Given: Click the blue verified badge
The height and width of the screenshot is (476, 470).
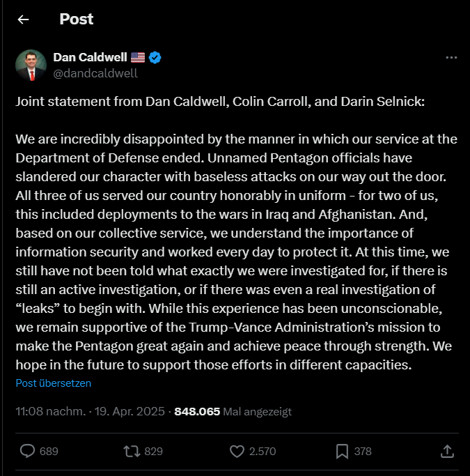Looking at the screenshot, I should (155, 58).
